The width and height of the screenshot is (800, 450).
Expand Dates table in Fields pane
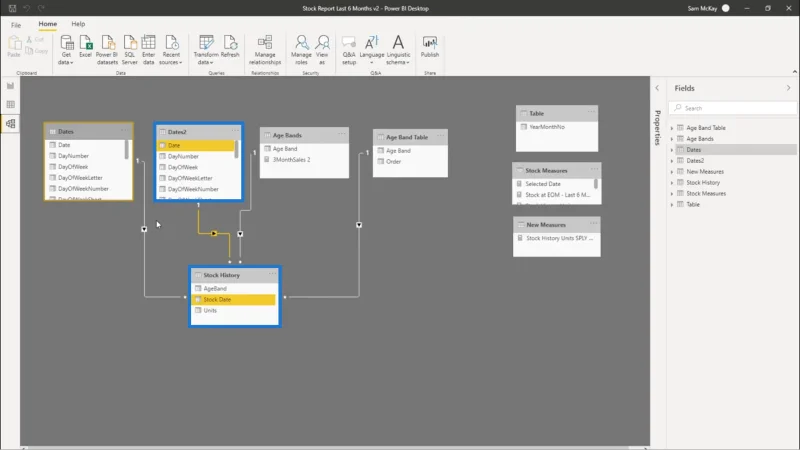(672, 150)
